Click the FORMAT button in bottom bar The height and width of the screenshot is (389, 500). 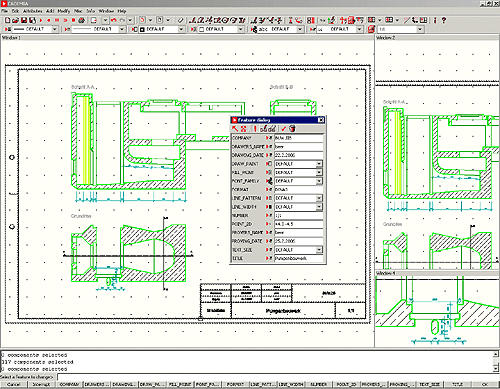coord(235,384)
